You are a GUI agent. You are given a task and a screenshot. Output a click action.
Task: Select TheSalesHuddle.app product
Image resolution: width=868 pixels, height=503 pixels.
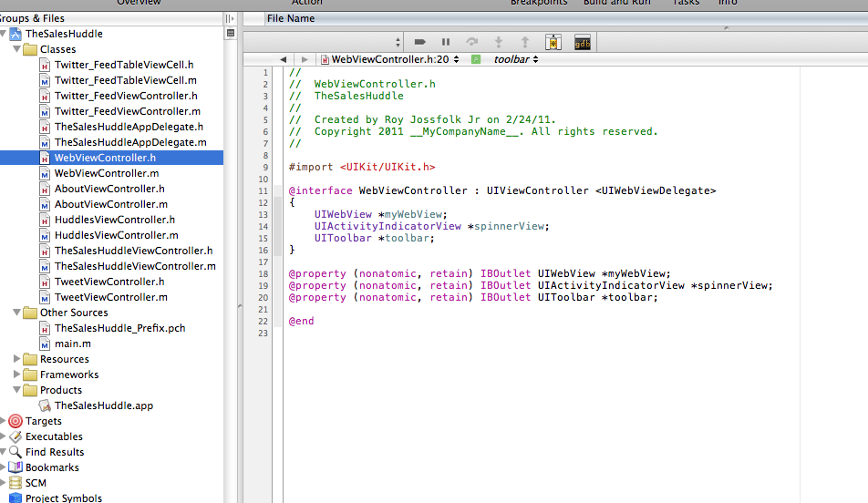click(104, 405)
